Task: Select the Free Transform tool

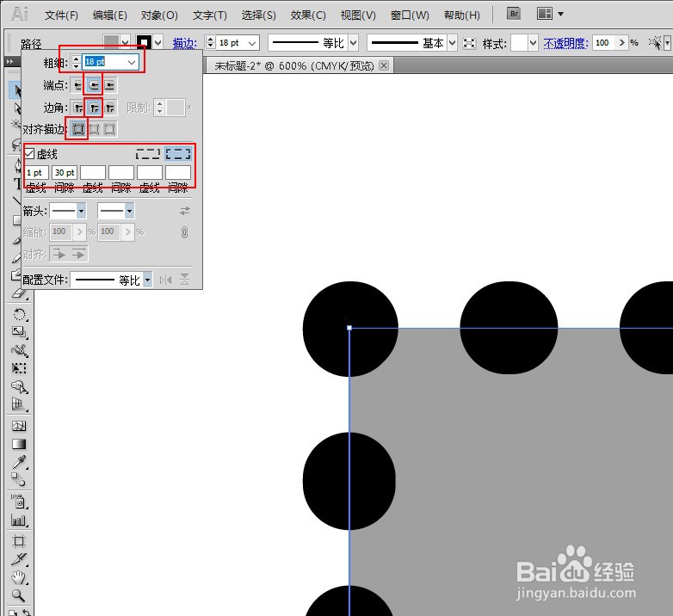Action: coord(19,368)
